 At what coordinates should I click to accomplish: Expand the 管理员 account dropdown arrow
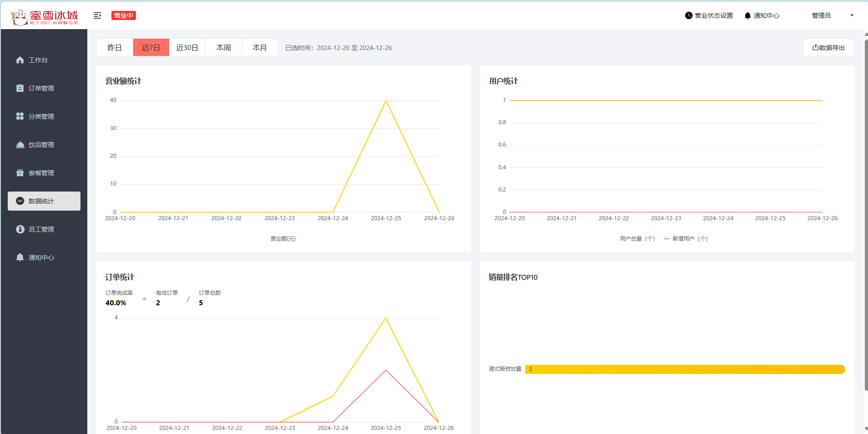[852, 15]
